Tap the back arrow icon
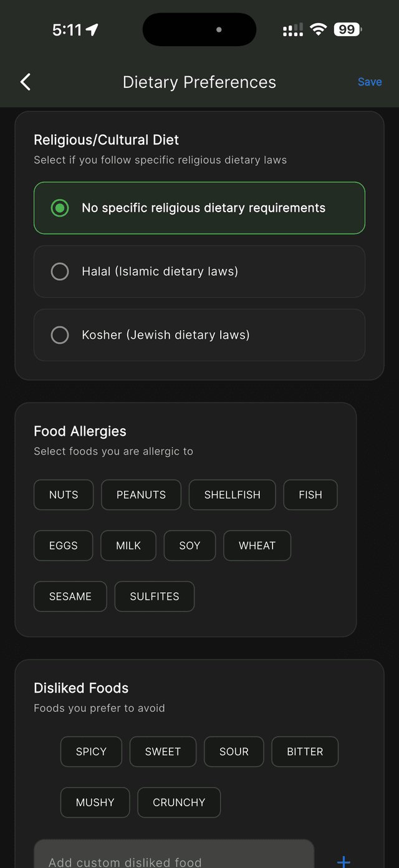Screen dimensions: 399x868 (x=26, y=82)
